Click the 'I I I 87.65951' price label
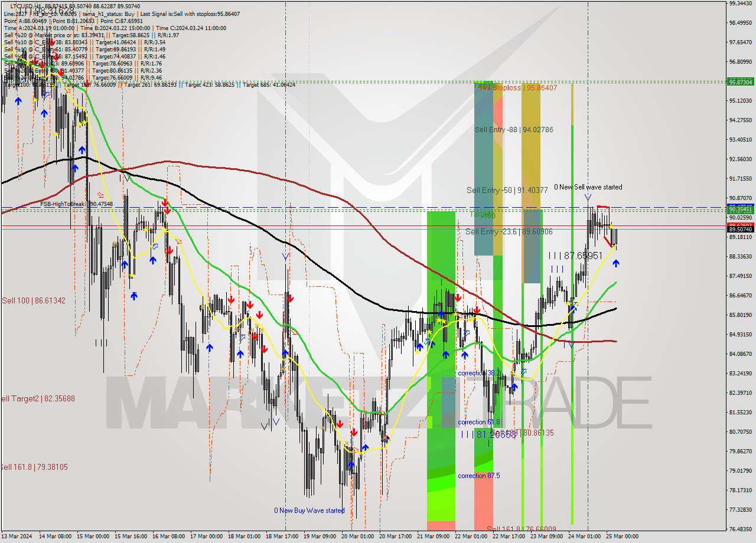The width and height of the screenshot is (756, 543). click(x=575, y=256)
